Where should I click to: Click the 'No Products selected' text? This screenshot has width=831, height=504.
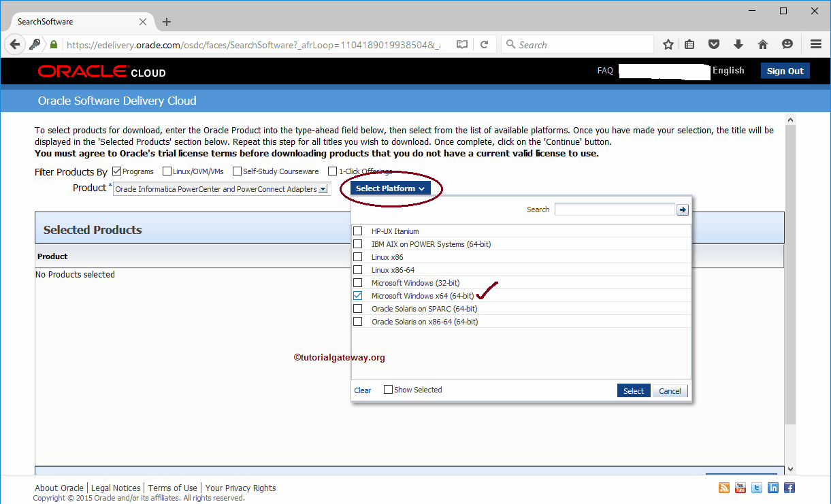point(75,275)
